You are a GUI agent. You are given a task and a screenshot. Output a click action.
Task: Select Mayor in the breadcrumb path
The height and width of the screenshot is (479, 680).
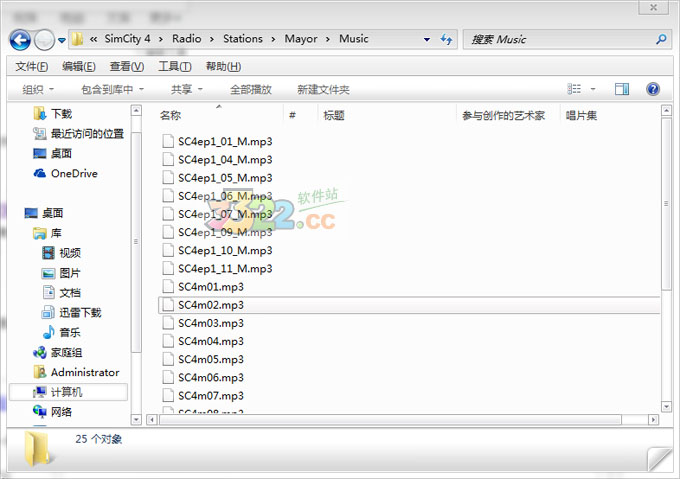click(301, 39)
